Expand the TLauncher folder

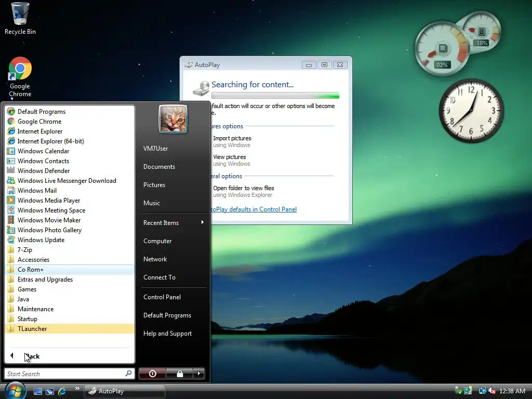click(x=70, y=328)
